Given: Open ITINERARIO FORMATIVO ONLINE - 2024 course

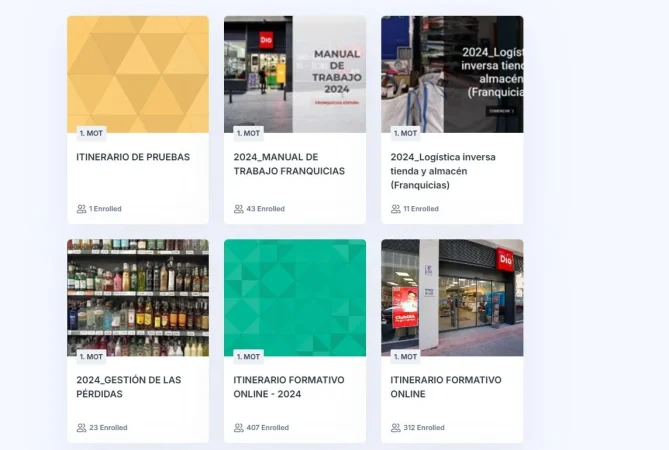Looking at the screenshot, I should (289, 387).
